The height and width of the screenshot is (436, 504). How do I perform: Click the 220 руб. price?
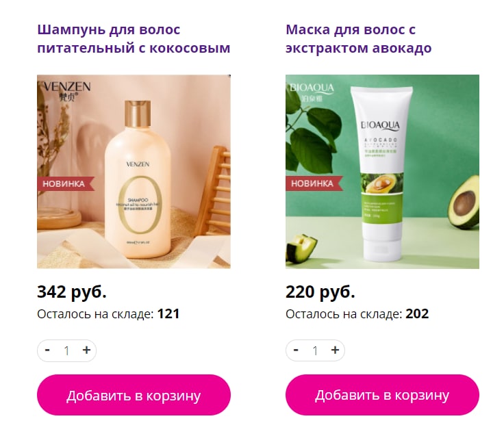tap(320, 292)
